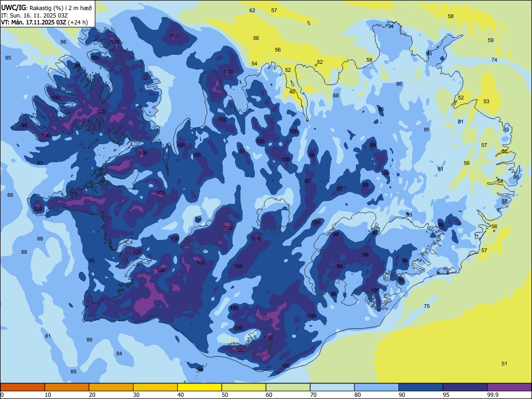Click the humidity value 75 off the southeast coast
This screenshot has height=399, width=532.
coord(427,306)
